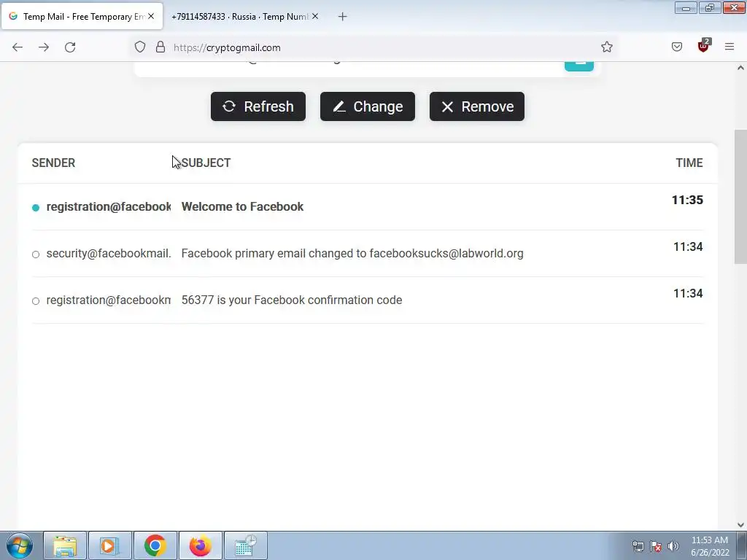Click the teal copy button above Remove
Image resolution: width=747 pixels, height=560 pixels.
579,66
